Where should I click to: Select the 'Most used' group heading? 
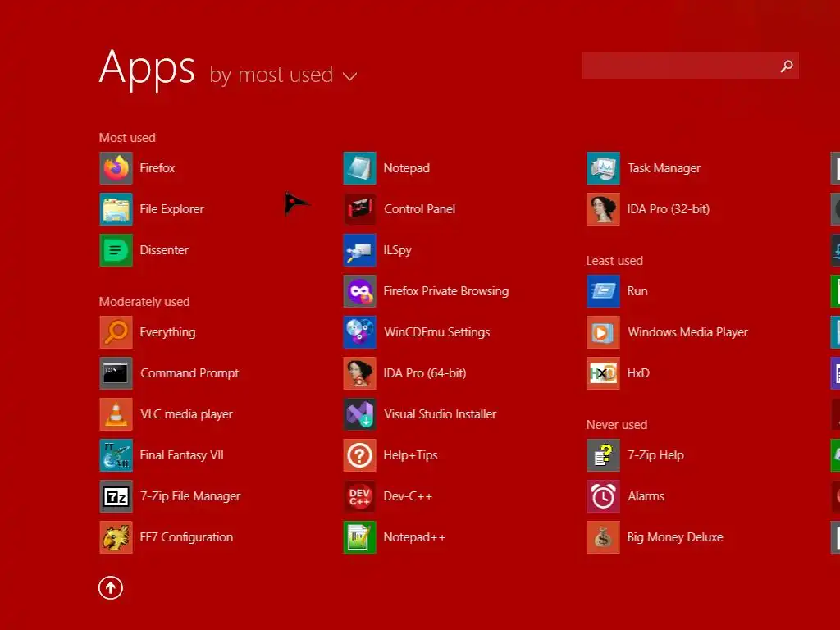(x=127, y=138)
